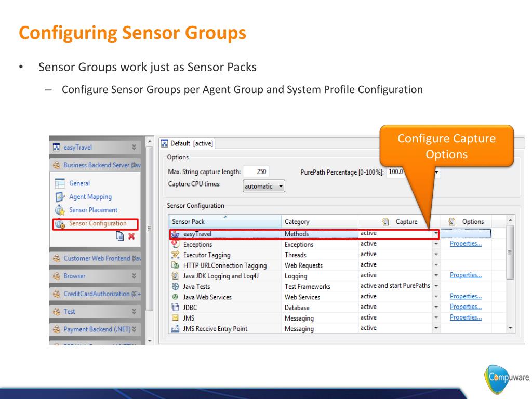Open Properties link for Java Web Services
532x399 pixels.
(x=465, y=296)
